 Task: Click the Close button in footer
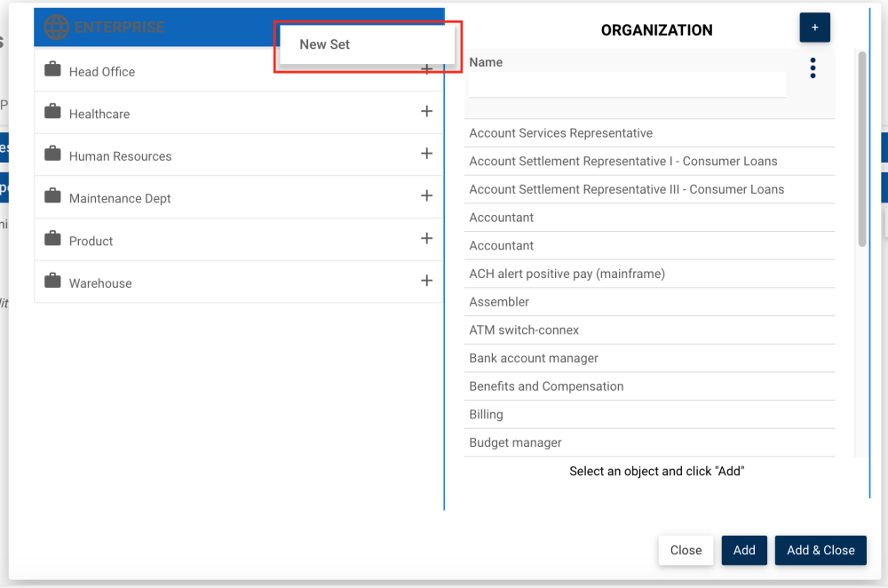click(686, 551)
